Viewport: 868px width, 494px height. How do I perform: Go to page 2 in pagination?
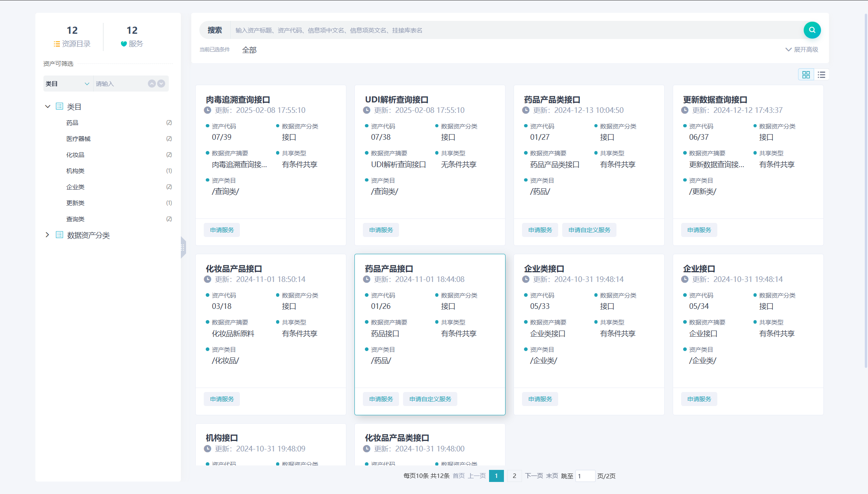[514, 476]
